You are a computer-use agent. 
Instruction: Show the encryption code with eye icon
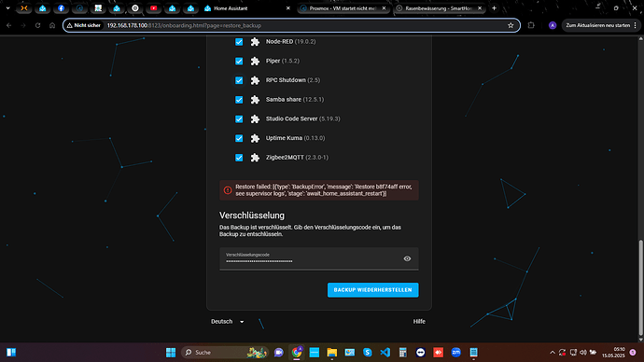(x=407, y=258)
